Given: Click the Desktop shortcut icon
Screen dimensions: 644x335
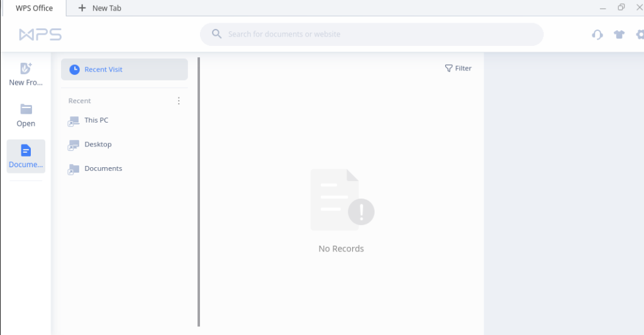Looking at the screenshot, I should click(73, 145).
